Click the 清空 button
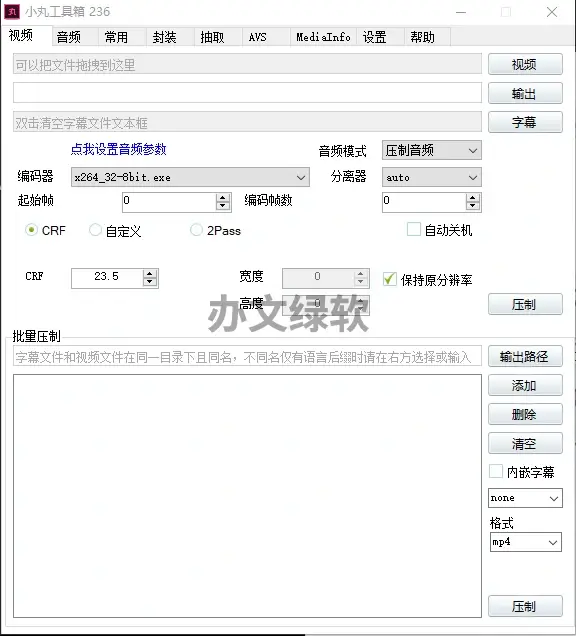Screen dimensions: 576x636 525,443
